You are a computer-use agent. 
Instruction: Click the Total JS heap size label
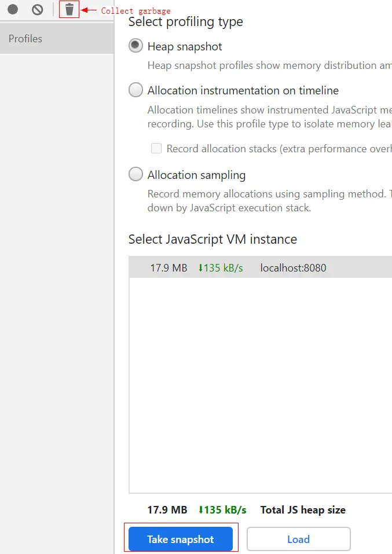[x=303, y=510]
